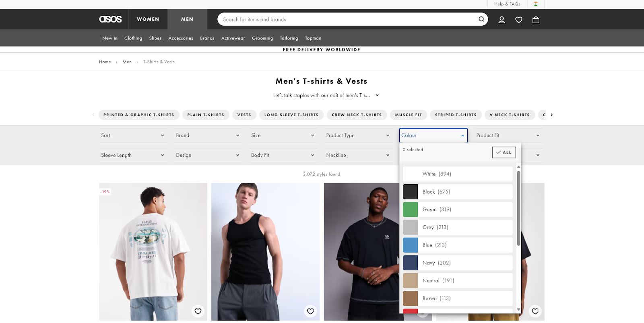
Task: Go to Home breadcrumb
Action: point(105,62)
